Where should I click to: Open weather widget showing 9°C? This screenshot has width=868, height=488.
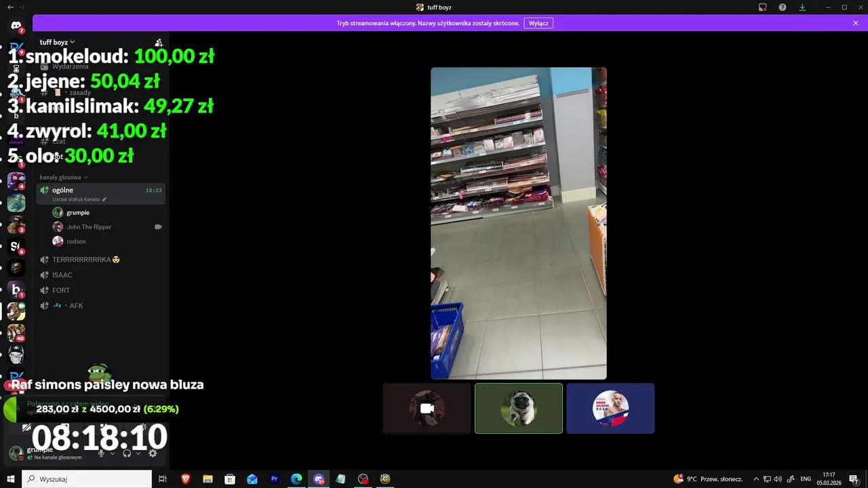(x=708, y=479)
